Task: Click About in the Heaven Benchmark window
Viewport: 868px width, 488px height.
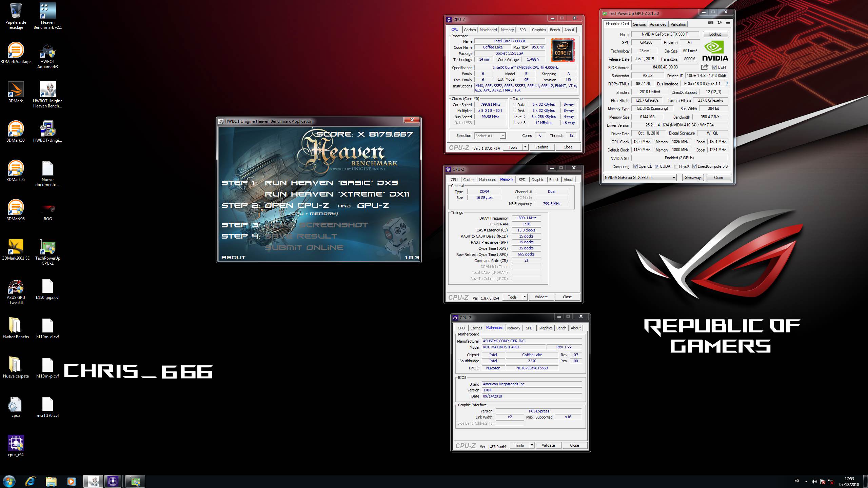Action: coord(233,258)
